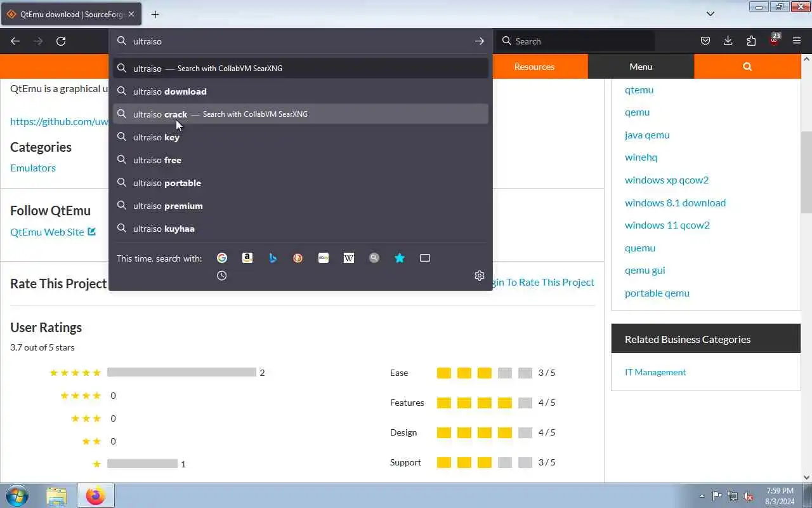Open related search 'qtemu'
The image size is (812, 508).
coord(639,90)
